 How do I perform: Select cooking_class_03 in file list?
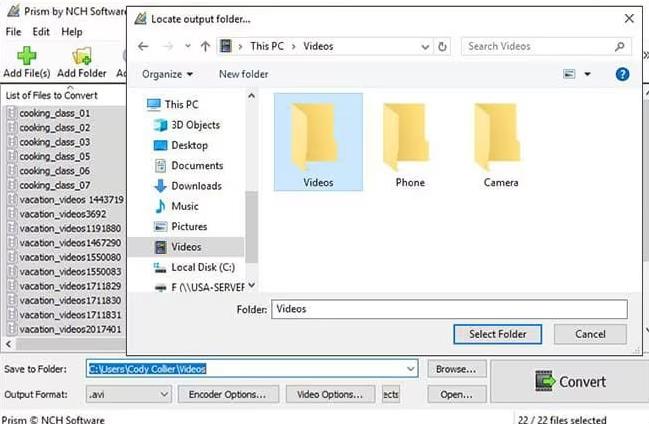click(55, 142)
